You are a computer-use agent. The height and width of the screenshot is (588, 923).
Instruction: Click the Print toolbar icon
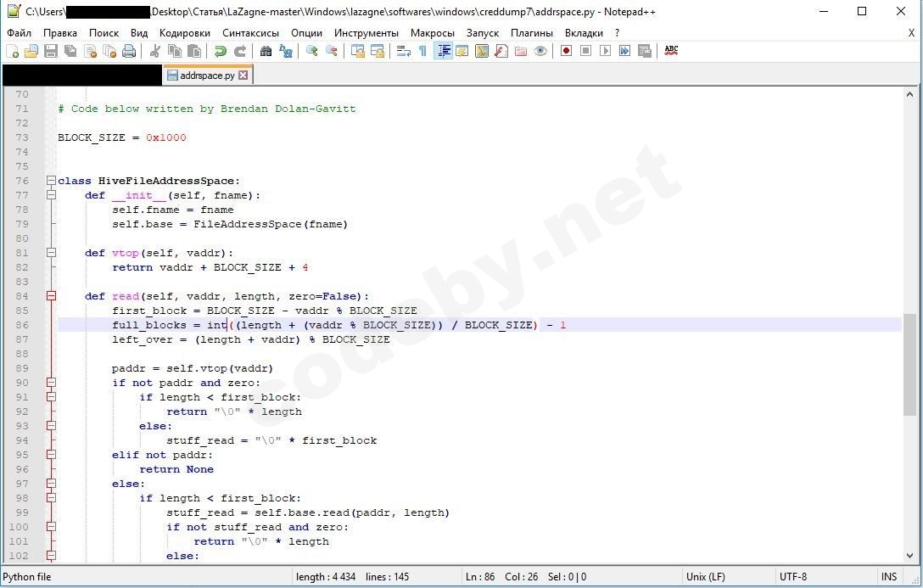(129, 51)
